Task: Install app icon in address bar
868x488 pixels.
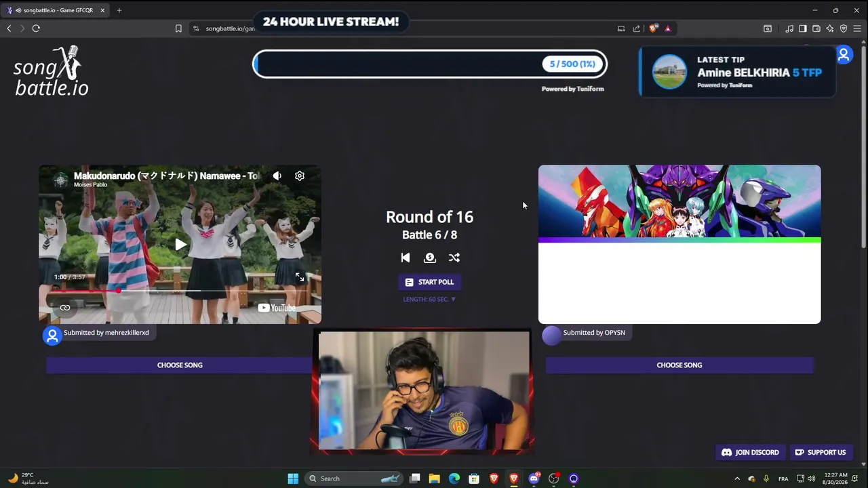Action: pyautogui.click(x=621, y=28)
